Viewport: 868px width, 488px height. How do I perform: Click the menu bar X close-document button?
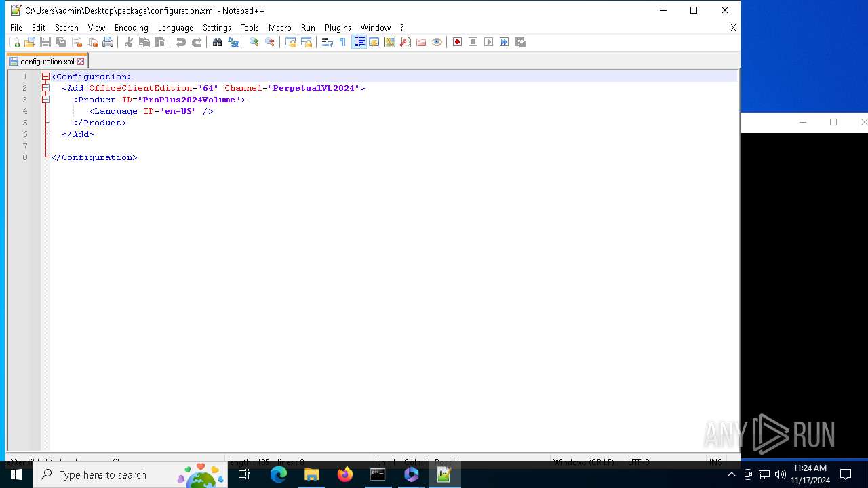(733, 28)
